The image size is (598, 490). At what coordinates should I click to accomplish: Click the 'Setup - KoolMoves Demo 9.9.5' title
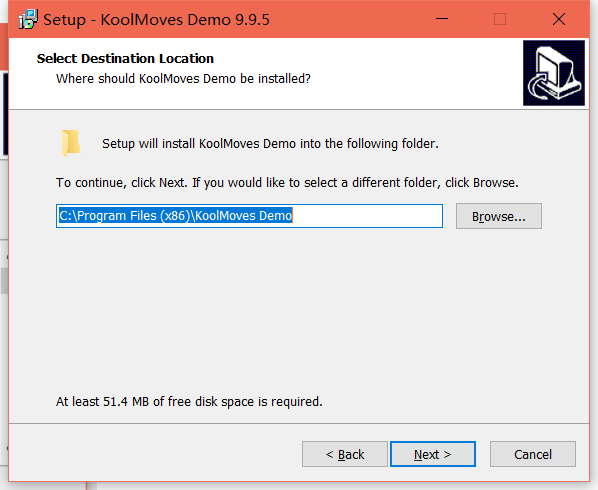click(x=156, y=19)
